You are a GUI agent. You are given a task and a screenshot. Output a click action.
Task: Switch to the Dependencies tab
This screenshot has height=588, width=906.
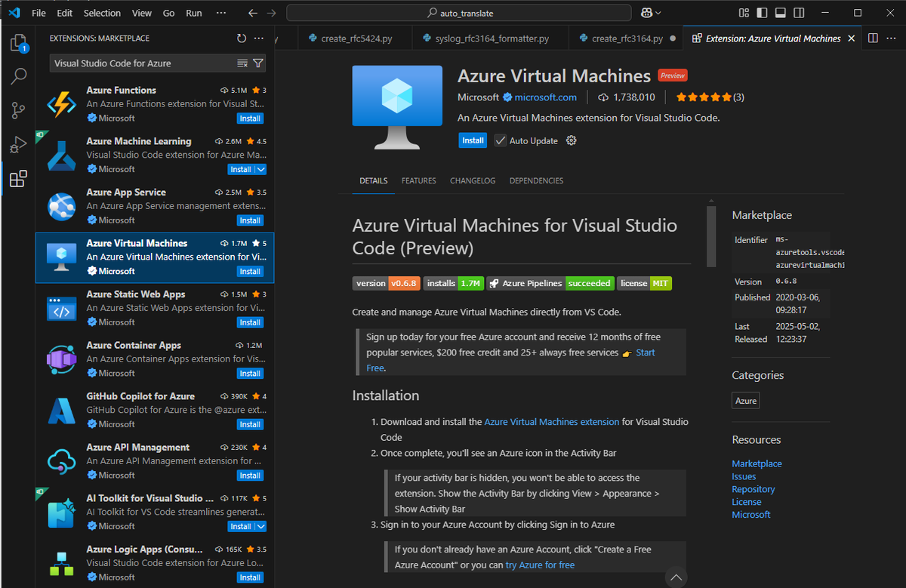(x=536, y=181)
